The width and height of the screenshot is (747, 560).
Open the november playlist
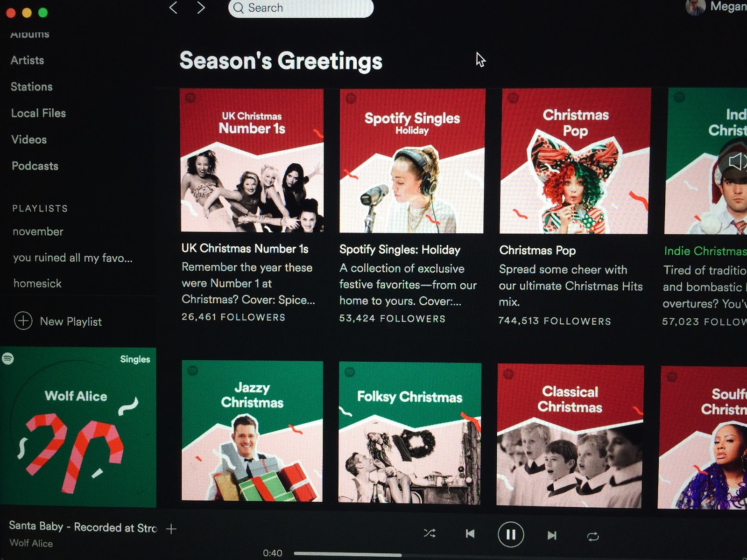click(38, 231)
